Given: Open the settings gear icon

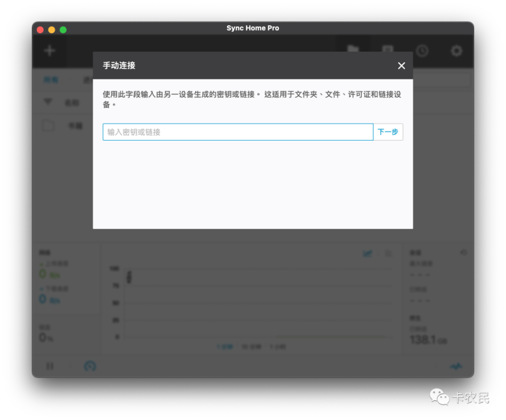Looking at the screenshot, I should click(456, 51).
